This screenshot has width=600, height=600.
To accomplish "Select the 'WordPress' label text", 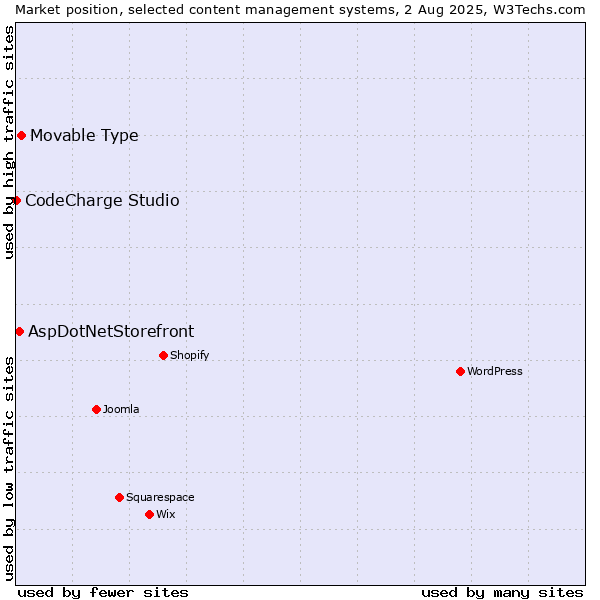I will (495, 371).
